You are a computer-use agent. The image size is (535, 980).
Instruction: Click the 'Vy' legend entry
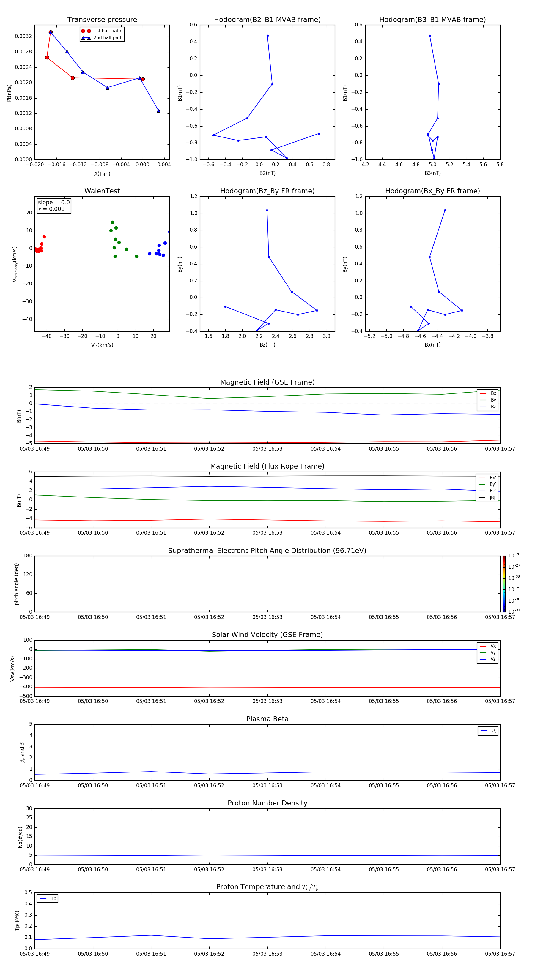(488, 652)
